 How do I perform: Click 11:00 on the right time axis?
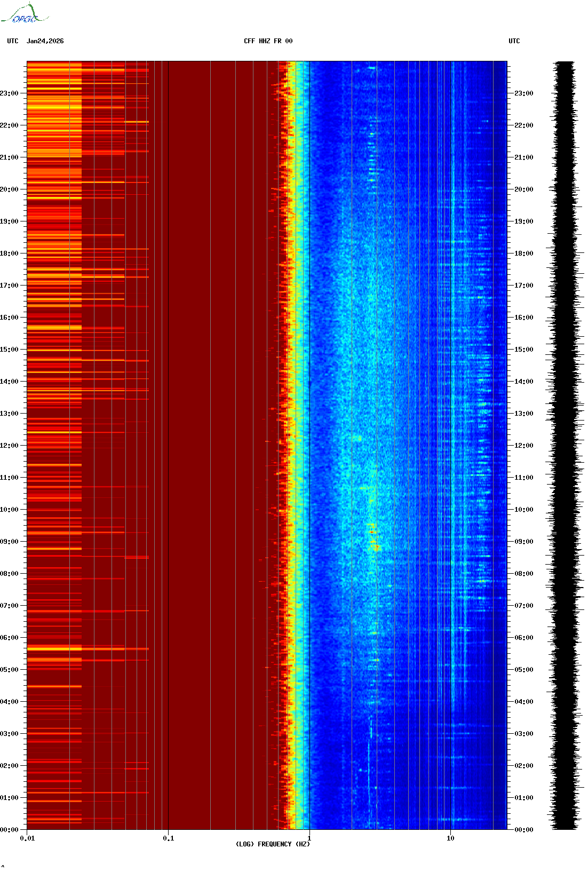point(523,478)
